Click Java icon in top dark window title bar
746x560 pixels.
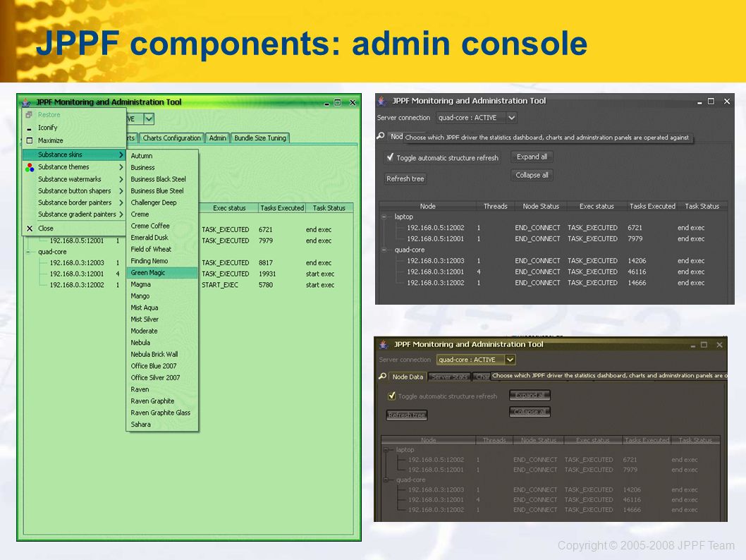(x=381, y=101)
